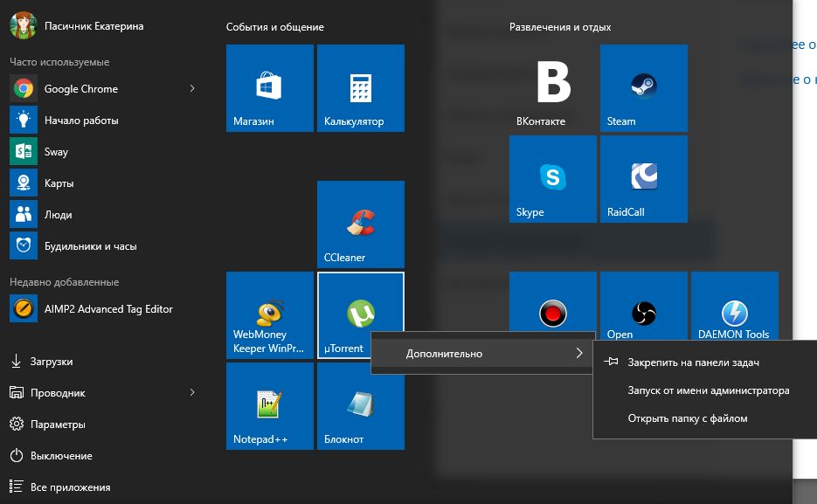
Task: Expand Google Chrome jump list arrow
Action: 192,88
